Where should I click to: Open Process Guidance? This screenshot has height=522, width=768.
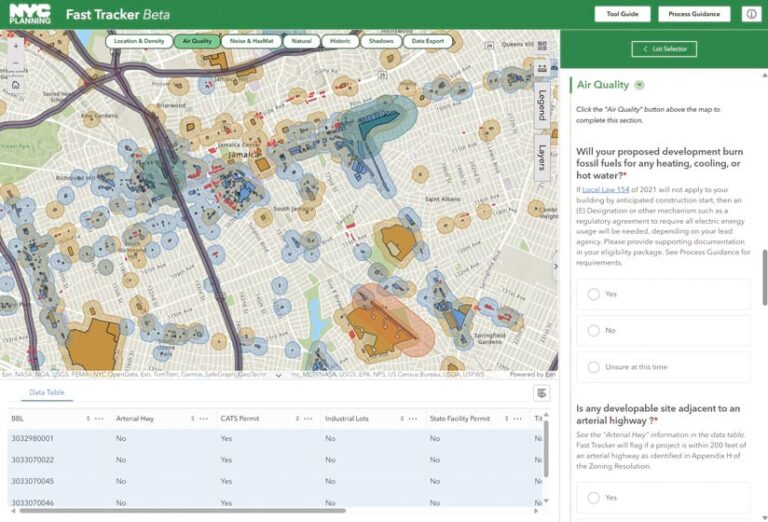(x=694, y=14)
